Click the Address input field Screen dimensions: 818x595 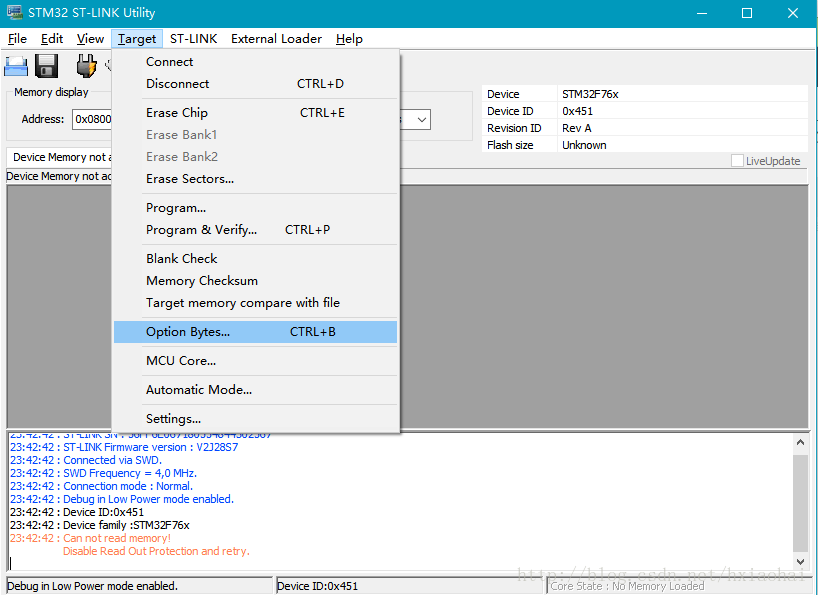tap(92, 119)
